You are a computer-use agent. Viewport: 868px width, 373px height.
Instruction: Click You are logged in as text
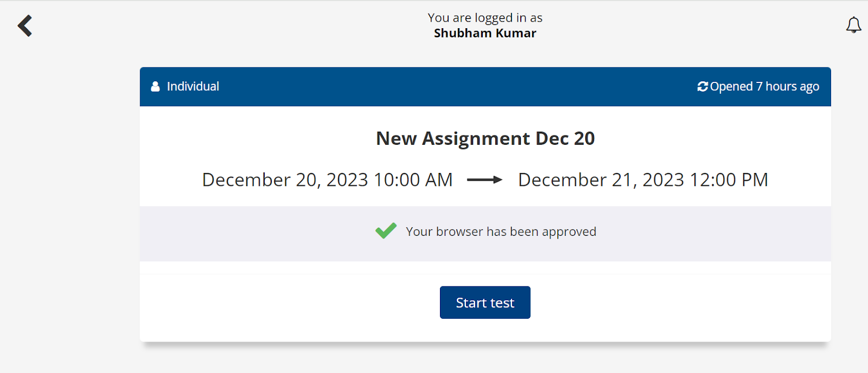tap(485, 17)
